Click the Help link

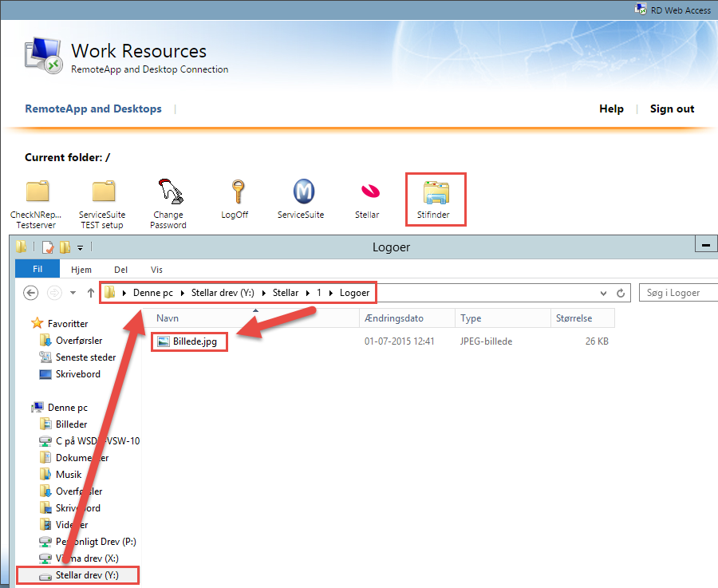(611, 109)
